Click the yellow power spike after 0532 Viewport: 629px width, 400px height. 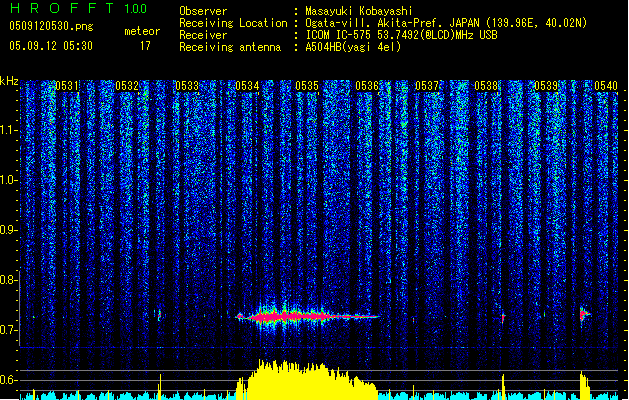coord(160,387)
